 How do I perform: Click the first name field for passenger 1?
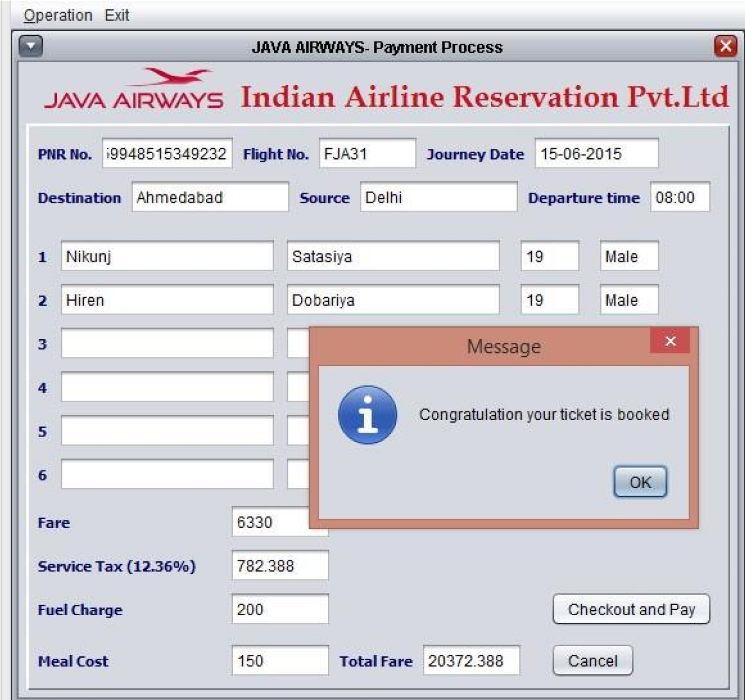[165, 256]
